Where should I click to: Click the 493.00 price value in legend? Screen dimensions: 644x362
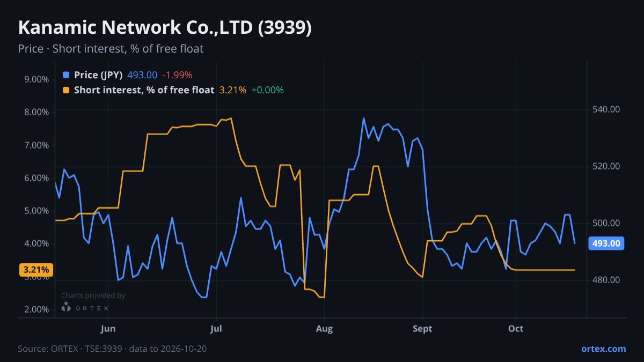pyautogui.click(x=142, y=75)
